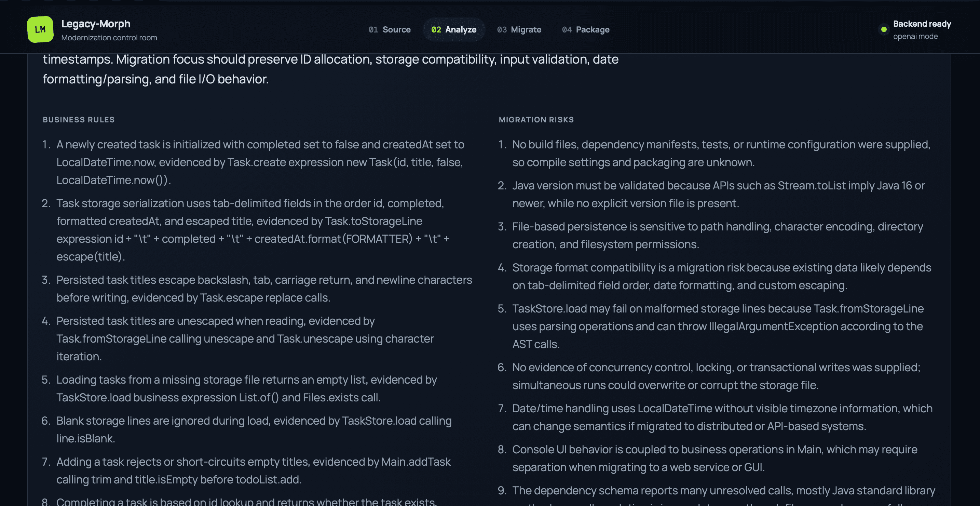Click the openai mode indicator text
This screenshot has width=980, height=506.
(x=915, y=37)
